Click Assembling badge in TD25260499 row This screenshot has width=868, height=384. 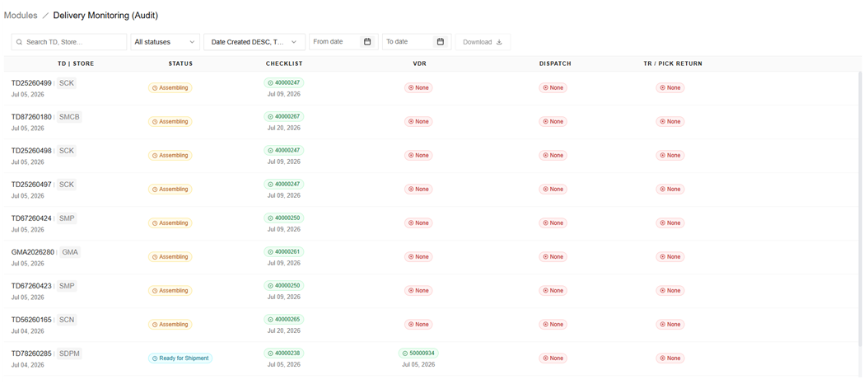(170, 87)
